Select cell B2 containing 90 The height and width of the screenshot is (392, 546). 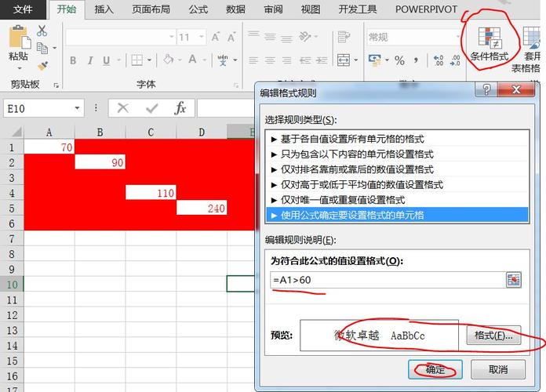coord(100,162)
